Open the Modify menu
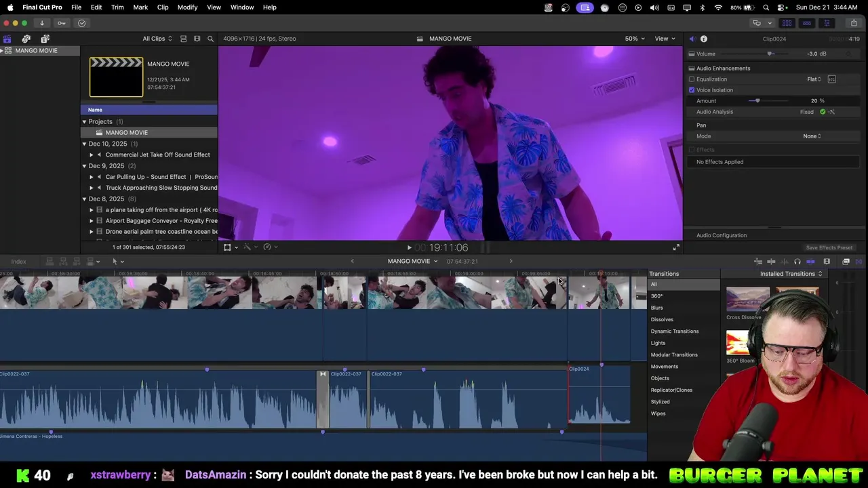 tap(187, 7)
